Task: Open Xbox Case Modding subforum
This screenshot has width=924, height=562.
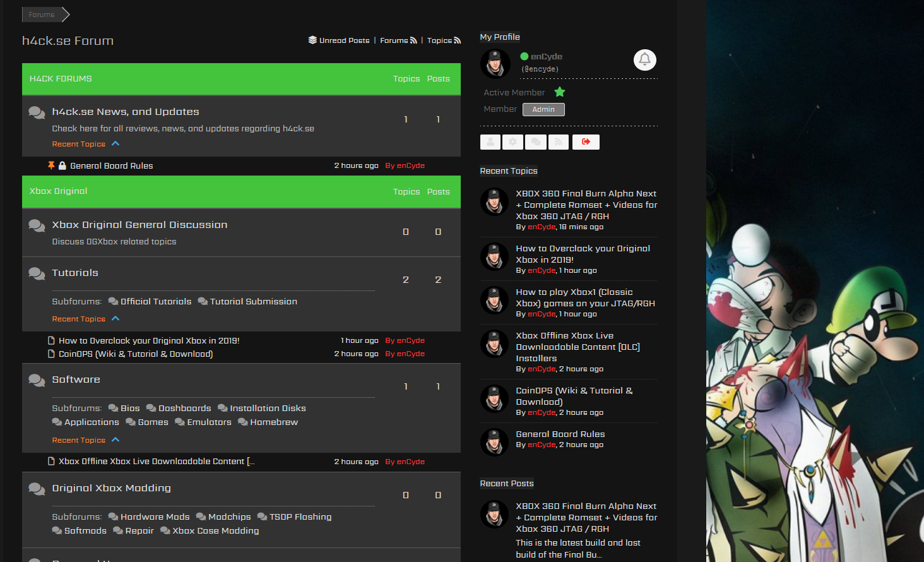Action: pos(216,531)
